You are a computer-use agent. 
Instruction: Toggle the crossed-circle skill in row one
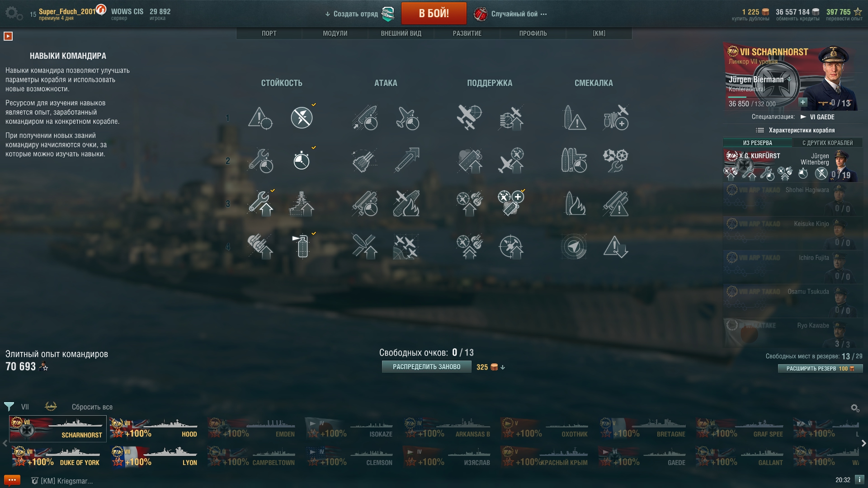click(x=302, y=117)
